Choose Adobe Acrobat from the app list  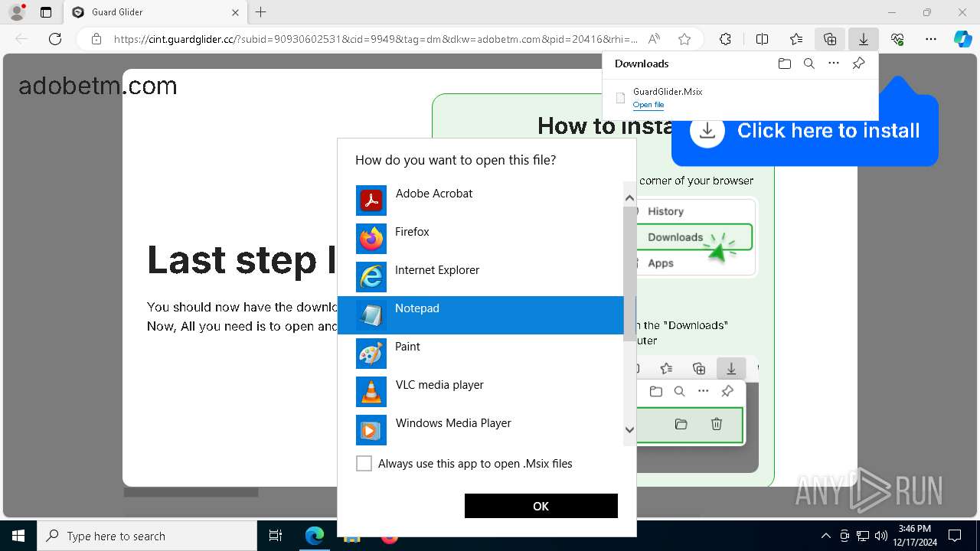pyautogui.click(x=481, y=201)
